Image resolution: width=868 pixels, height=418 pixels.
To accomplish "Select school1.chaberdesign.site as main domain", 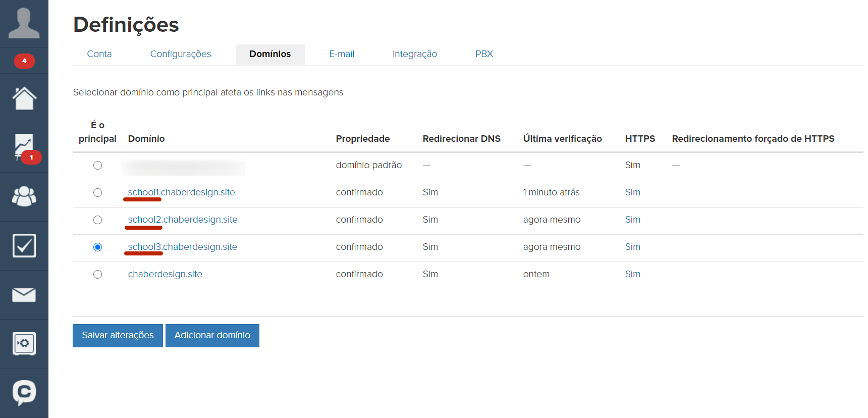I will click(98, 193).
